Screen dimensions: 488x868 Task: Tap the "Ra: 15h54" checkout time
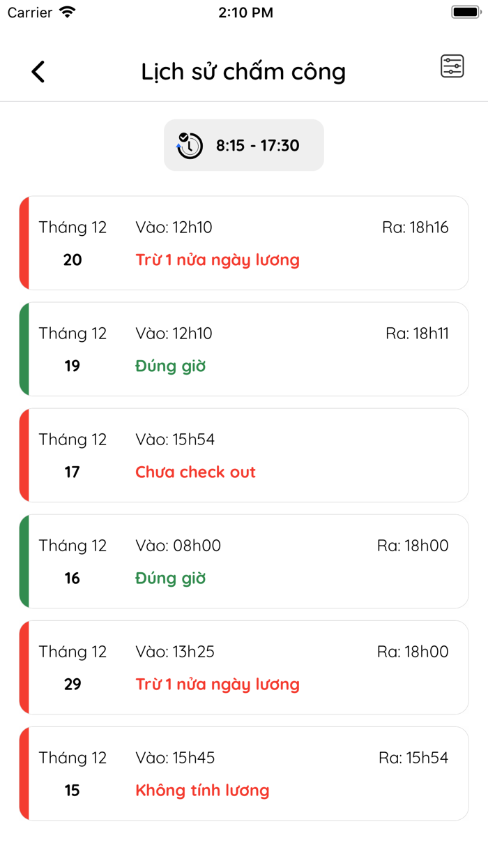point(413,758)
